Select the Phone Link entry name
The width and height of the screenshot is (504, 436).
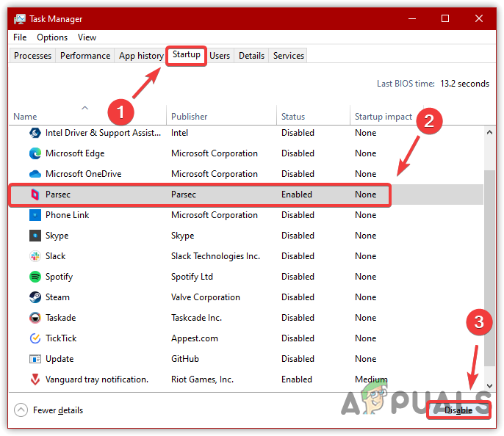click(67, 215)
